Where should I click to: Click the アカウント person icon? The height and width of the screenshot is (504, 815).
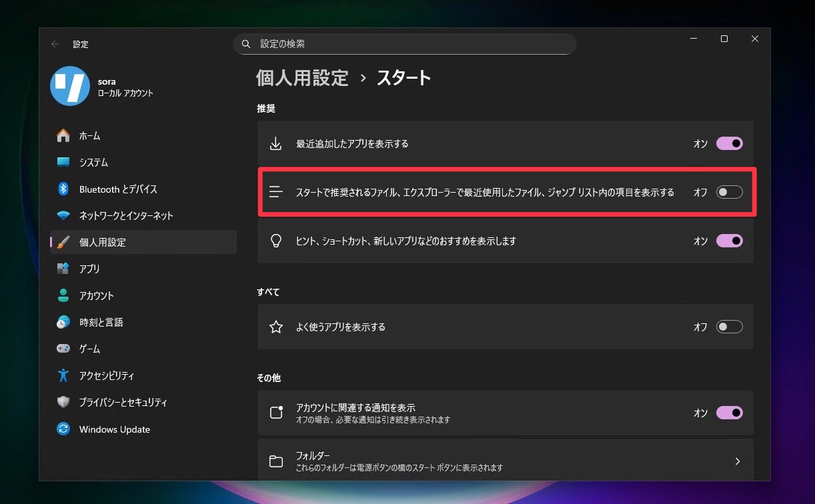point(63,296)
